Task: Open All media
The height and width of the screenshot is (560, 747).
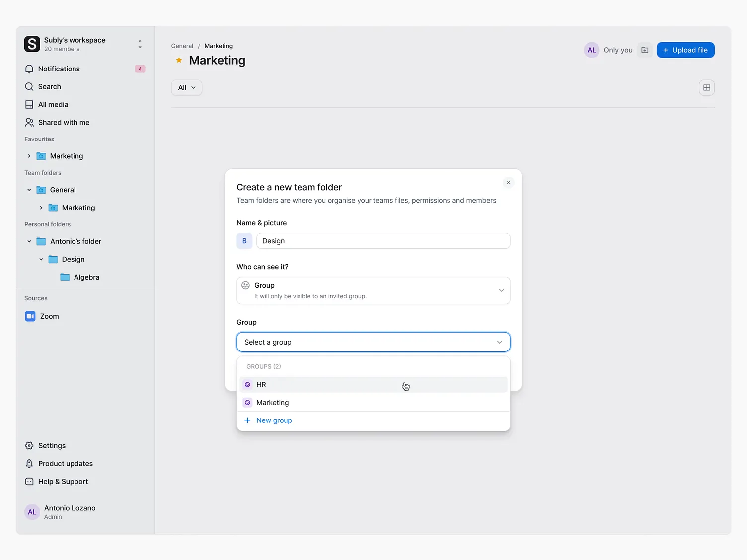Action: [x=53, y=104]
